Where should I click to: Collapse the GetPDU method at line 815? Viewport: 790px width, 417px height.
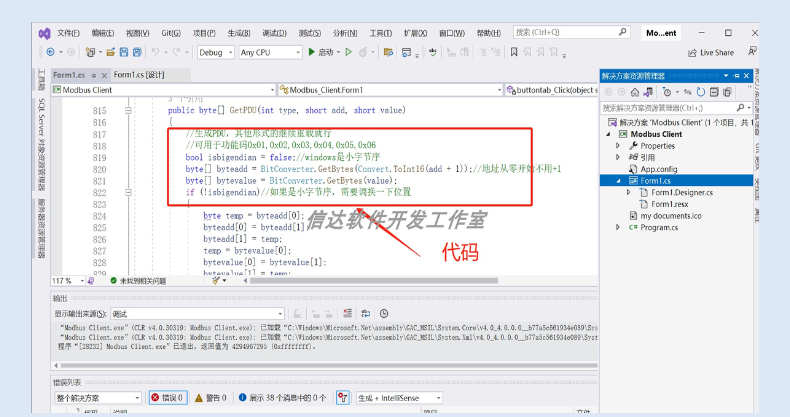click(128, 110)
